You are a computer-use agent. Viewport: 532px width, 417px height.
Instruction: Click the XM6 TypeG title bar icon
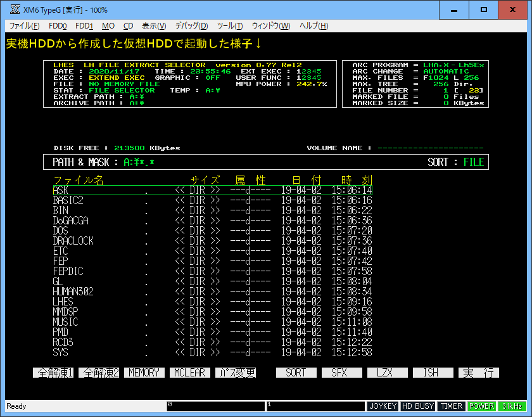(x=15, y=10)
